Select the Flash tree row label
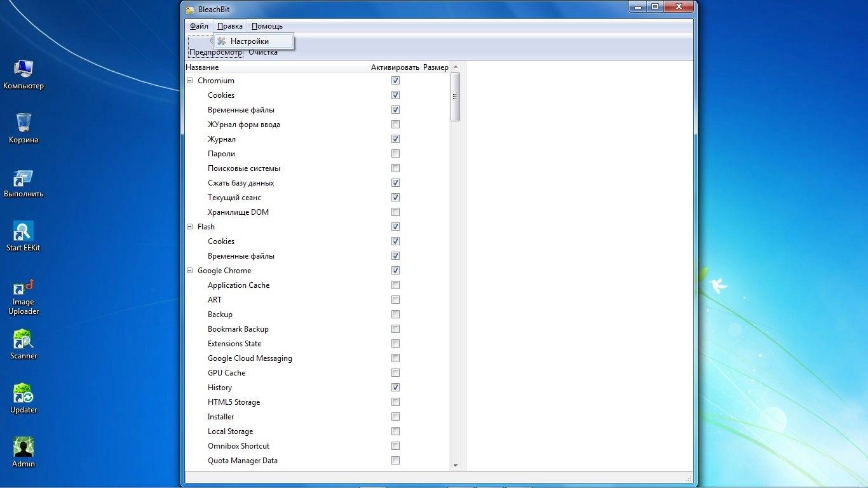868x488 pixels. click(206, 227)
